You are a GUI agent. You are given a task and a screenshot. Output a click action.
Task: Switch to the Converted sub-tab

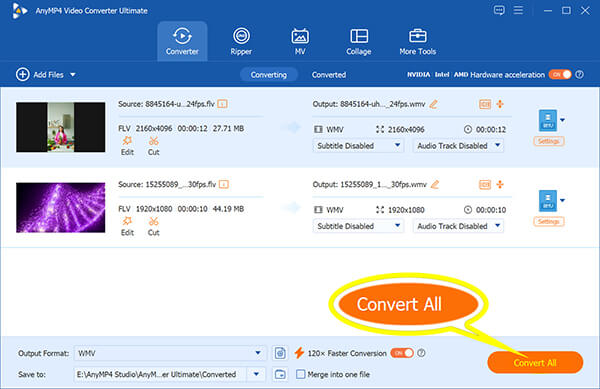click(329, 75)
